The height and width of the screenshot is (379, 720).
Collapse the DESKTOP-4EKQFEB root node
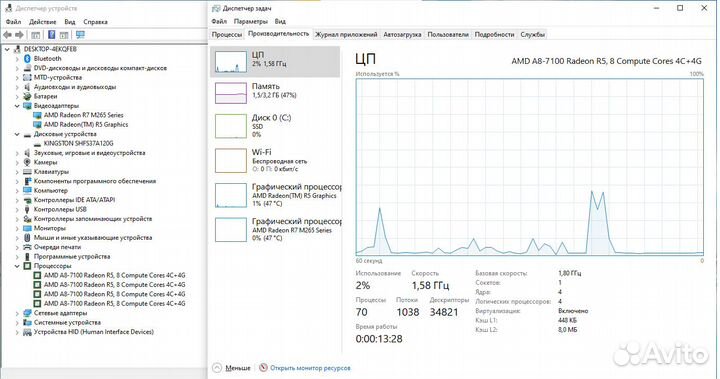tap(7, 49)
